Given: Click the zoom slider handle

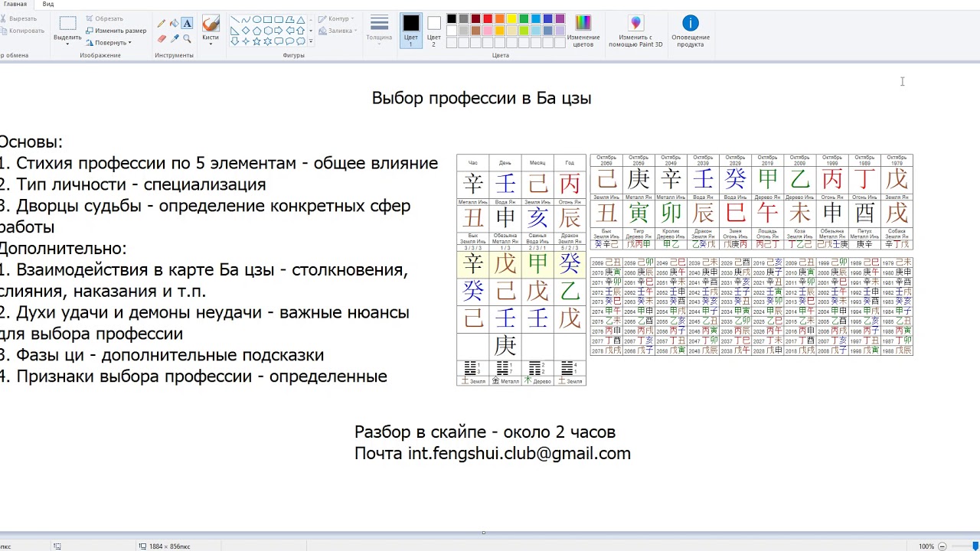Looking at the screenshot, I should point(975,546).
